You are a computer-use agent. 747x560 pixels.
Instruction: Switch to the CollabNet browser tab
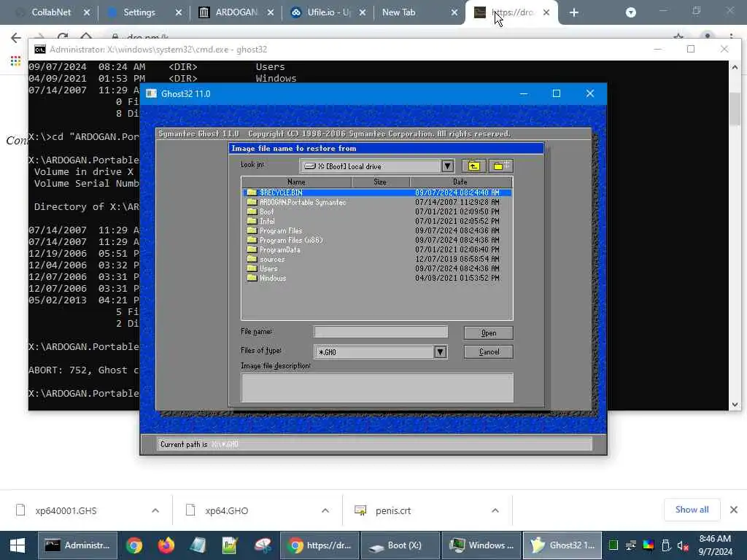point(51,12)
